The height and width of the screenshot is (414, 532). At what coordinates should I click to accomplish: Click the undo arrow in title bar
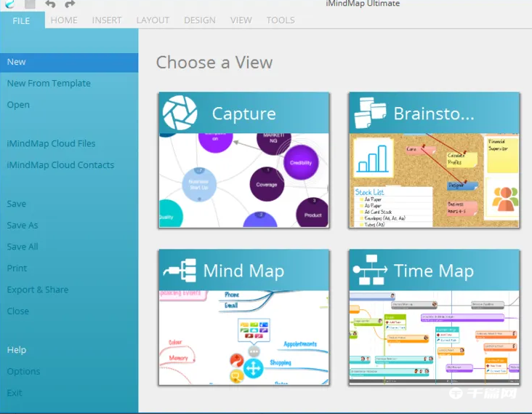click(x=50, y=4)
